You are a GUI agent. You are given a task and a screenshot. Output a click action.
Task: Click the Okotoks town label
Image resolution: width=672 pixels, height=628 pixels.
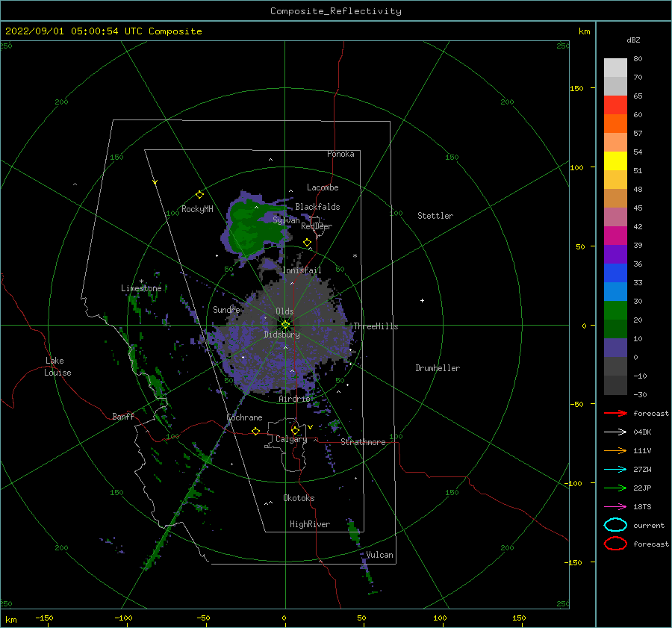tap(299, 498)
